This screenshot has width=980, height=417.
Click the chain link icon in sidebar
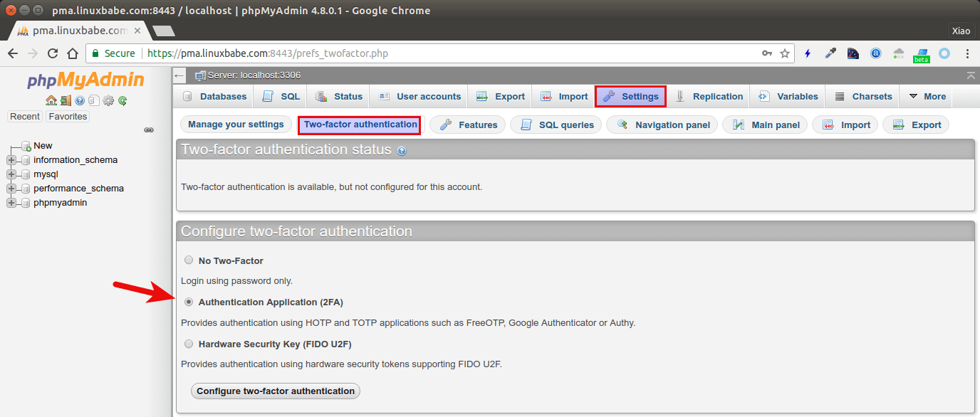(x=149, y=130)
